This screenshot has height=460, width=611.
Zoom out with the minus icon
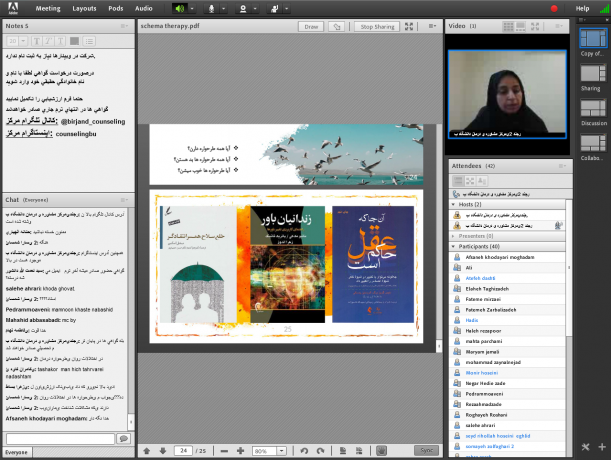224,451
